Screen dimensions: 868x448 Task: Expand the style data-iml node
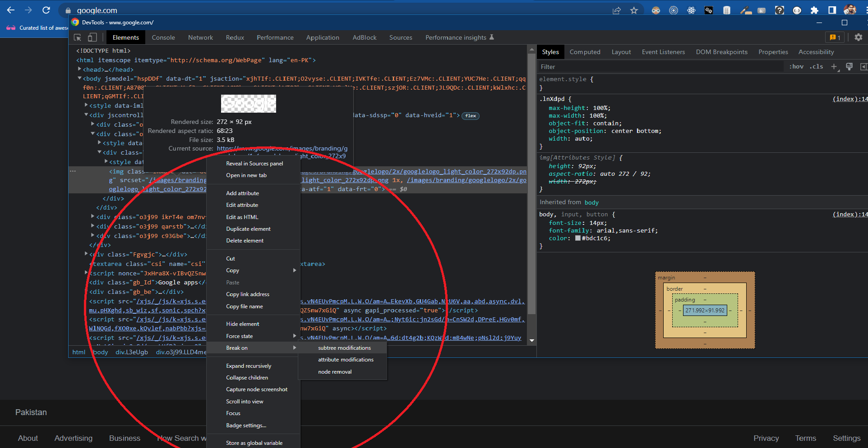pos(86,105)
